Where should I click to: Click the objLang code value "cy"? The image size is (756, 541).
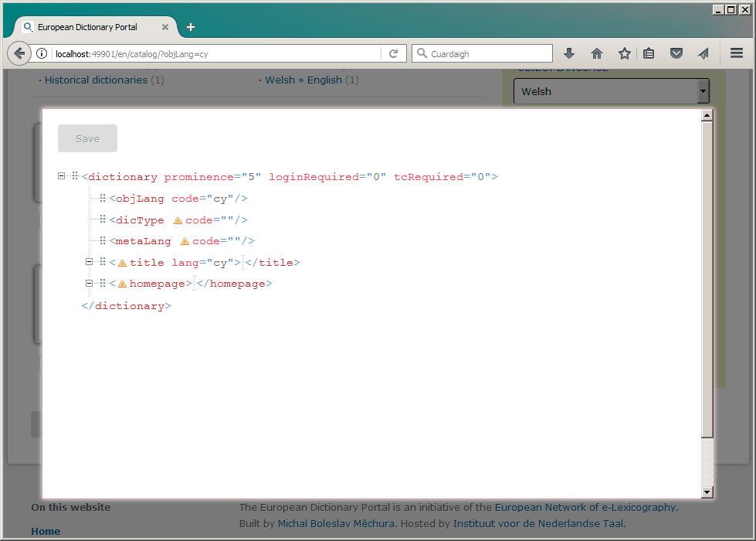[x=220, y=199]
